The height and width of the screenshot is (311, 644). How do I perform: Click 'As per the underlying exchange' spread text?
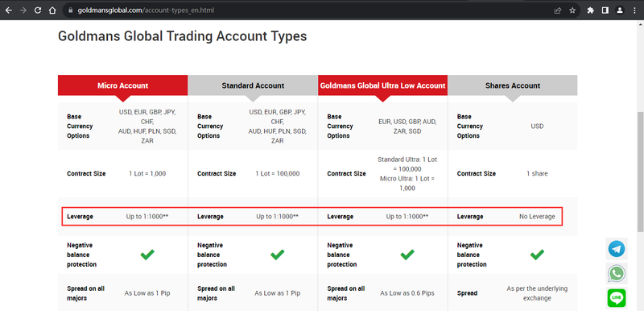click(537, 293)
